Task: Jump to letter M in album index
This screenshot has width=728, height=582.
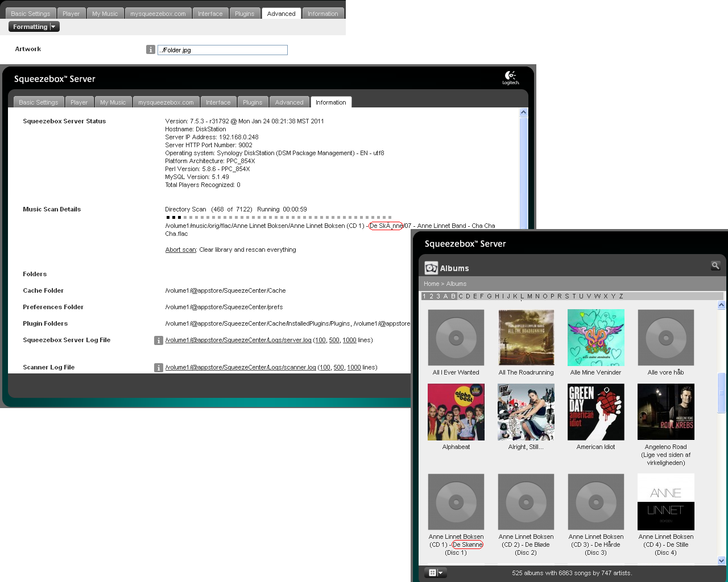Action: [530, 296]
